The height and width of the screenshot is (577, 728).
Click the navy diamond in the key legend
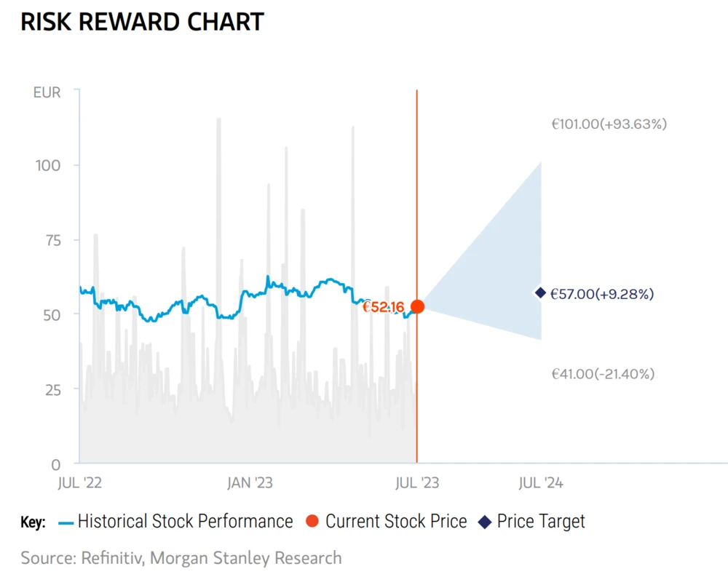pos(485,522)
